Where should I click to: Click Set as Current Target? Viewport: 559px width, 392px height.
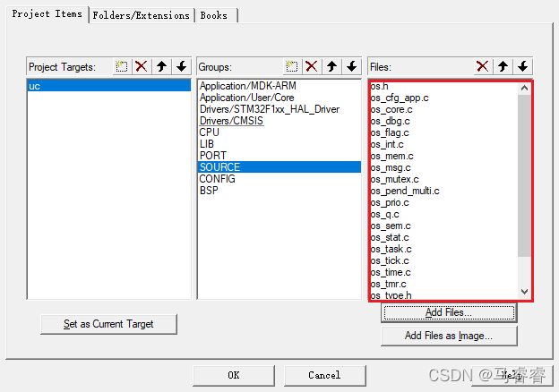tap(108, 324)
